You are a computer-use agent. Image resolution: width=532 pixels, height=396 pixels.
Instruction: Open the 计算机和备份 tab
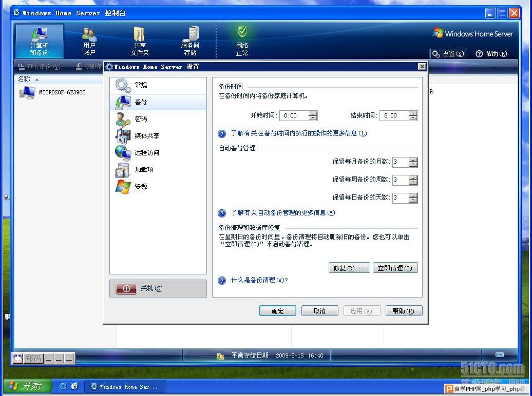click(x=40, y=42)
